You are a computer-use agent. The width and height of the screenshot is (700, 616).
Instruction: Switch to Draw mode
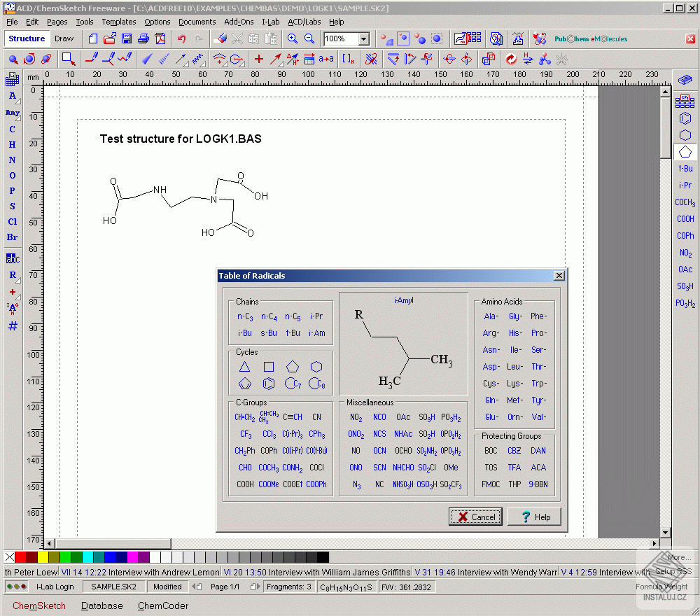pyautogui.click(x=64, y=39)
